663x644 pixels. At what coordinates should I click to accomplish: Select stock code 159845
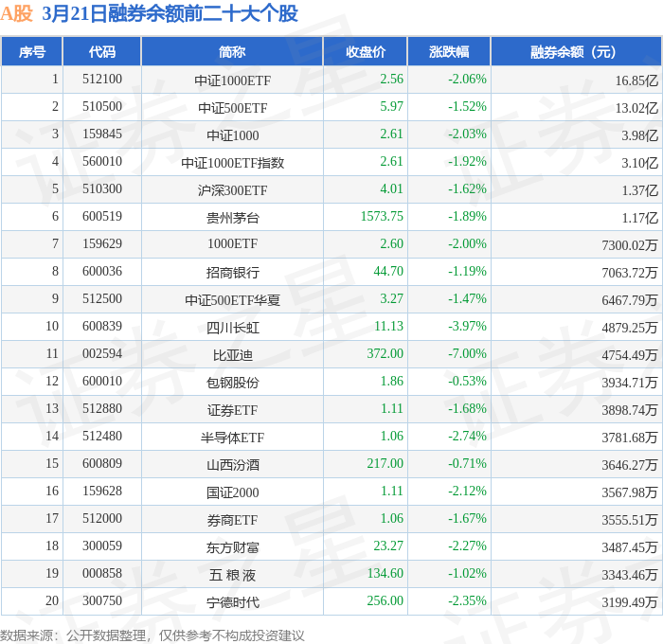tap(102, 134)
